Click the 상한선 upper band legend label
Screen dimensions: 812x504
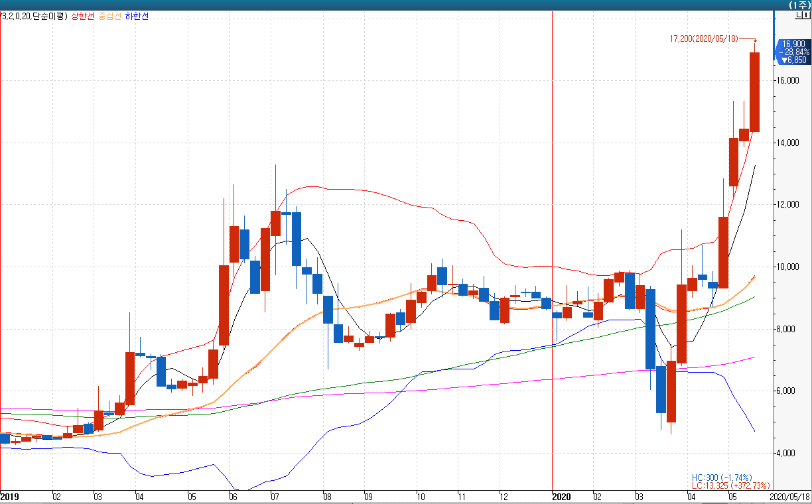click(x=83, y=16)
